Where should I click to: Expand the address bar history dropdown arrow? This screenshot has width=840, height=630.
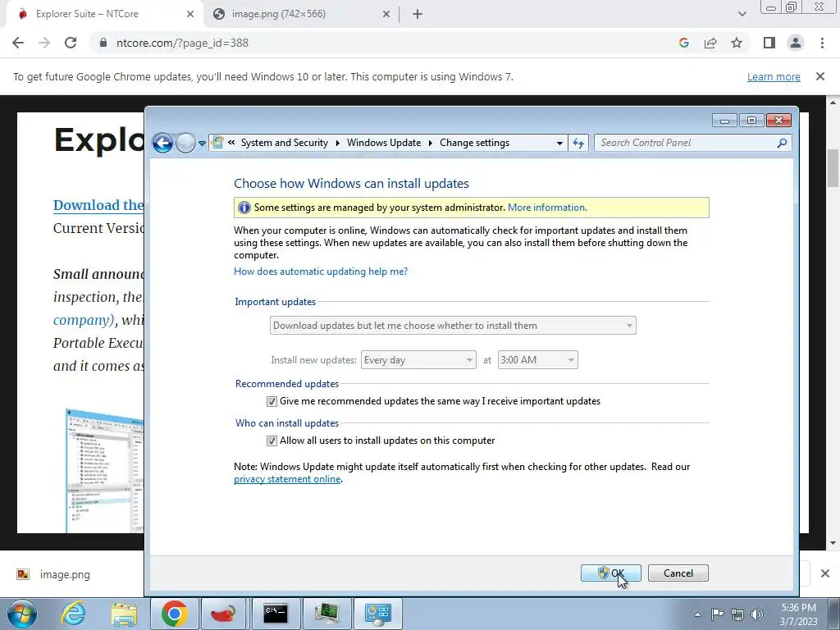[x=559, y=143]
